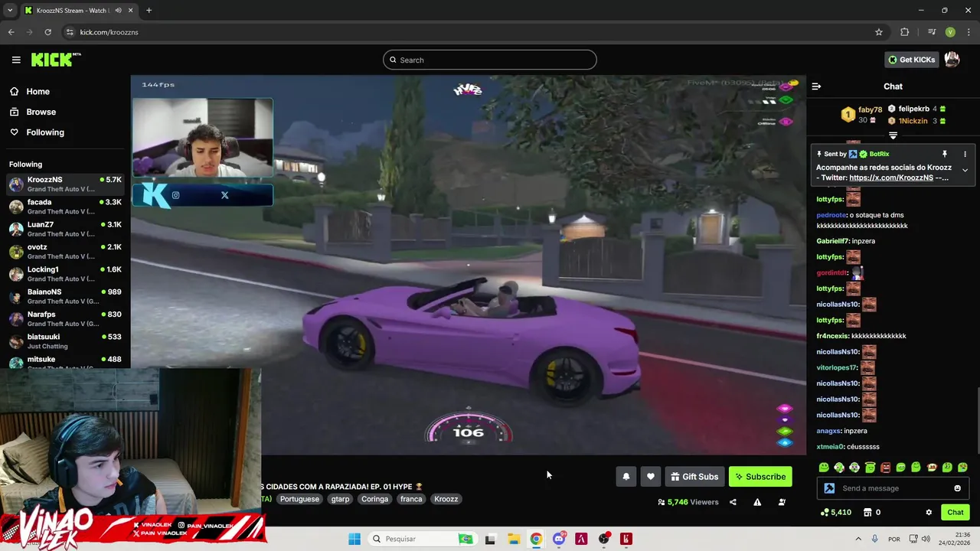
Task: Click the Send a message input field
Action: pos(892,488)
